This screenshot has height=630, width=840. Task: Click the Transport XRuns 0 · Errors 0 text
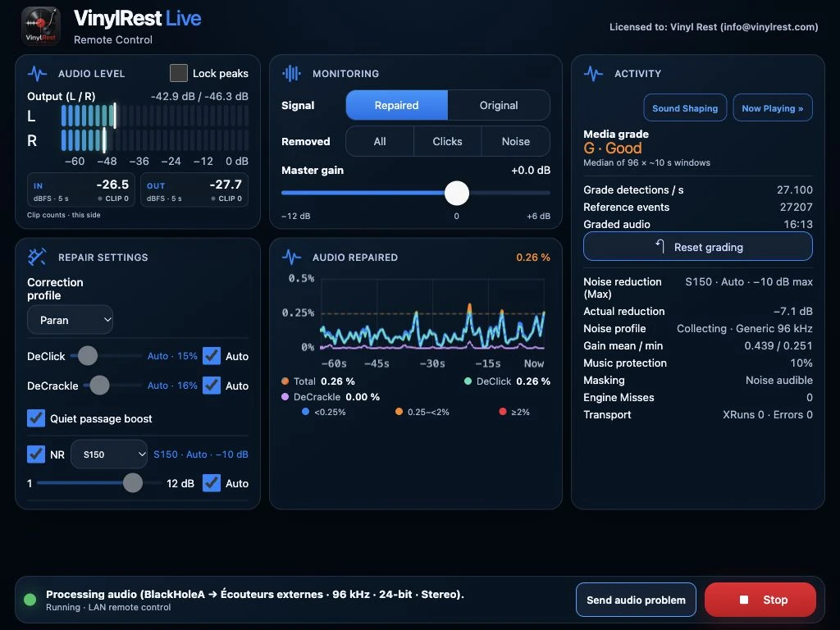click(768, 414)
